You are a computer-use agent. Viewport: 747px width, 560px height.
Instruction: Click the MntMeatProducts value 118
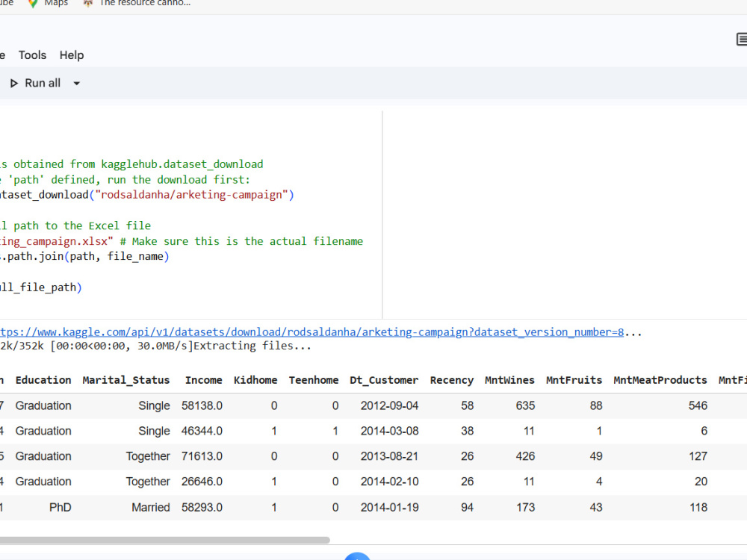[x=698, y=508]
